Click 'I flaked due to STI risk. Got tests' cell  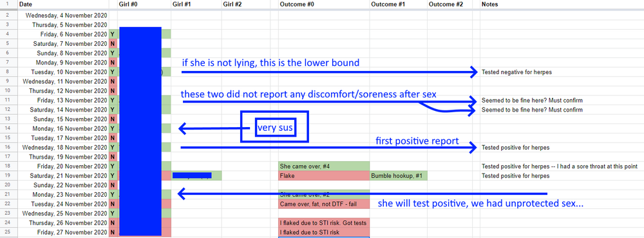click(x=324, y=223)
